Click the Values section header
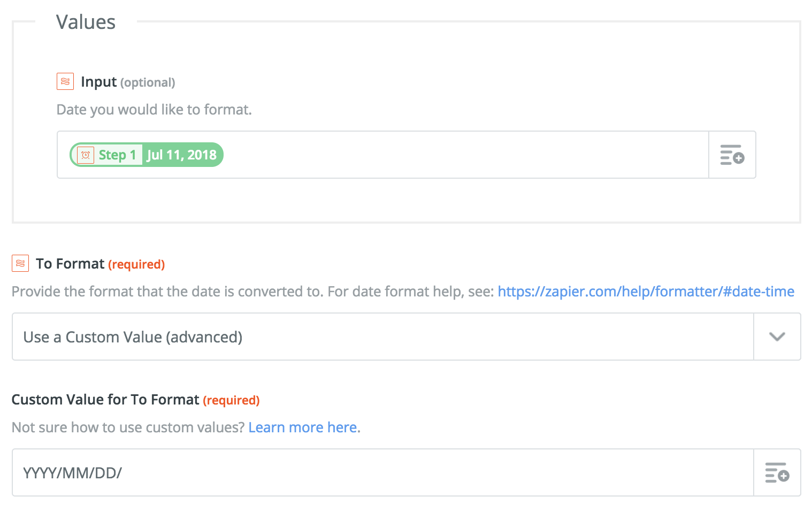This screenshot has height=519, width=812. 86,21
